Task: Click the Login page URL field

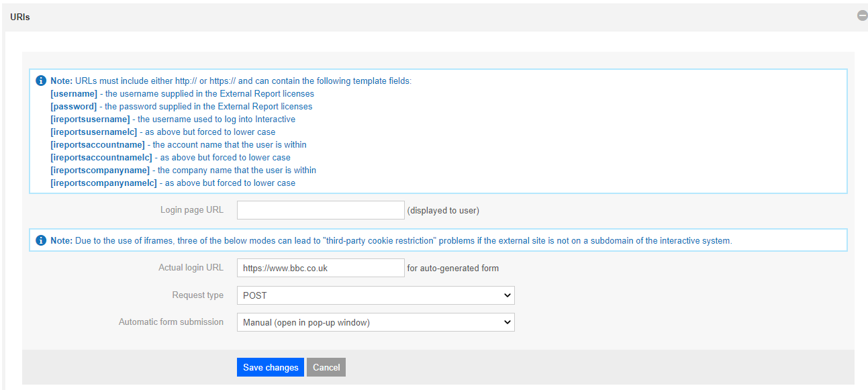Action: tap(320, 210)
